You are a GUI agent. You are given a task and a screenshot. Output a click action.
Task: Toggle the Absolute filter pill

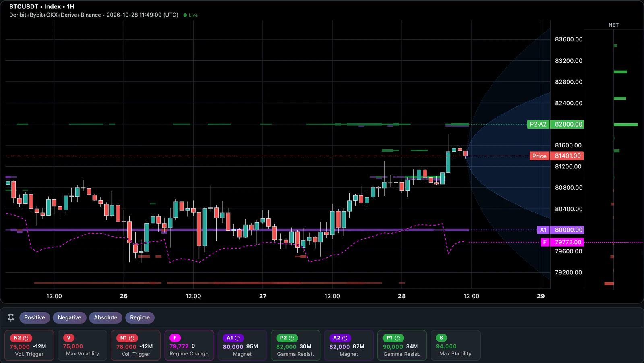[x=105, y=317]
